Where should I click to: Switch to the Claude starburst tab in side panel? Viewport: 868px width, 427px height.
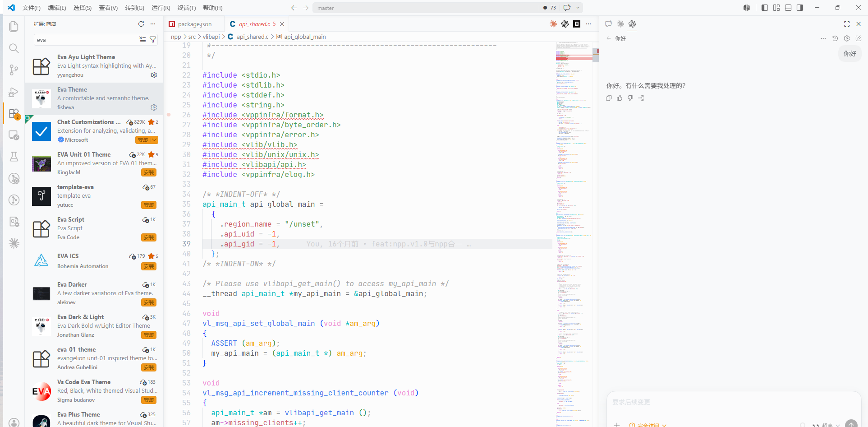[x=620, y=24]
